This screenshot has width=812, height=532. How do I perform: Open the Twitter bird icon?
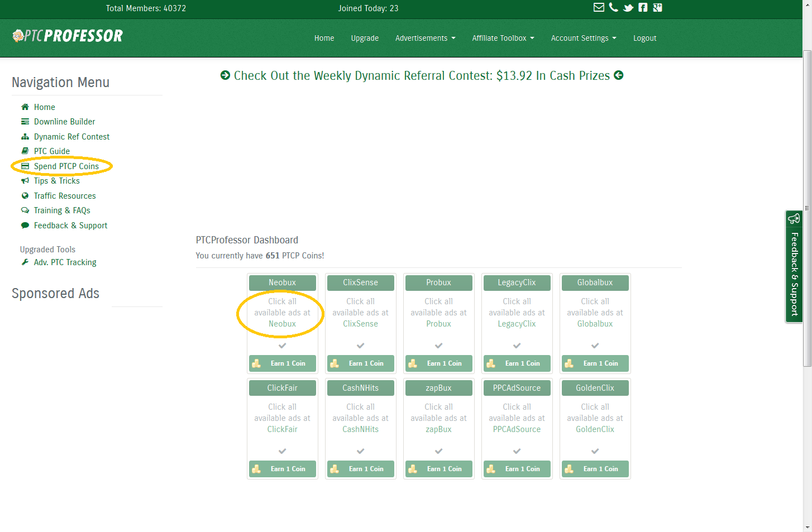pos(628,8)
